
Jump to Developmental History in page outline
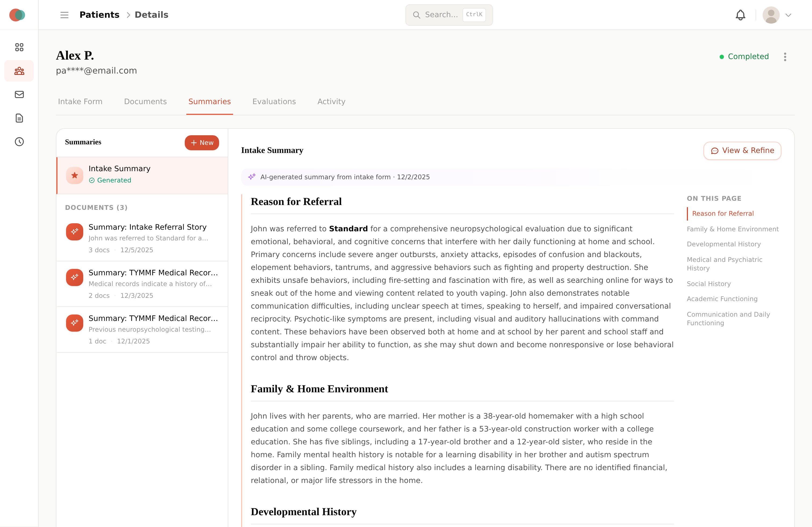[723, 244]
